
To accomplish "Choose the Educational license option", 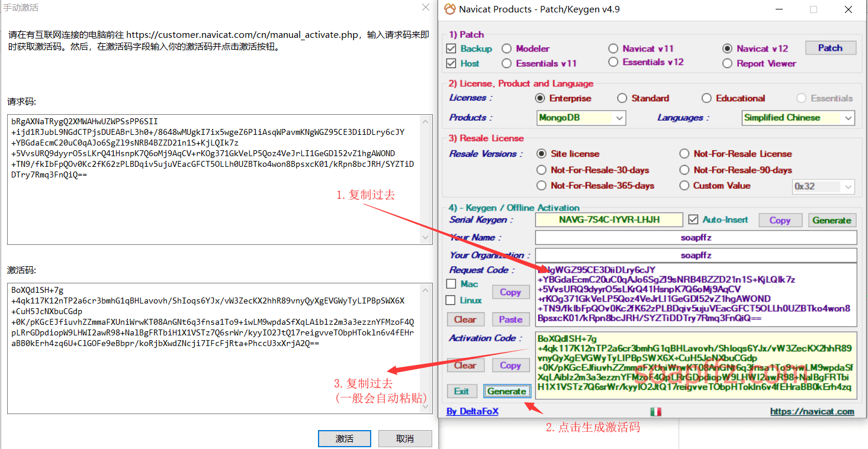I will [707, 98].
